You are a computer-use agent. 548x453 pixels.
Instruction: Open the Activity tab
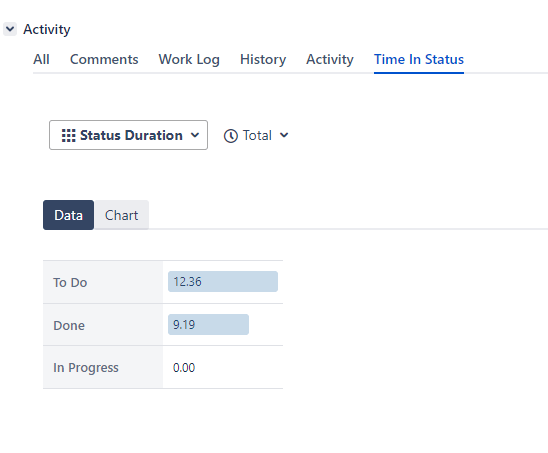point(330,59)
